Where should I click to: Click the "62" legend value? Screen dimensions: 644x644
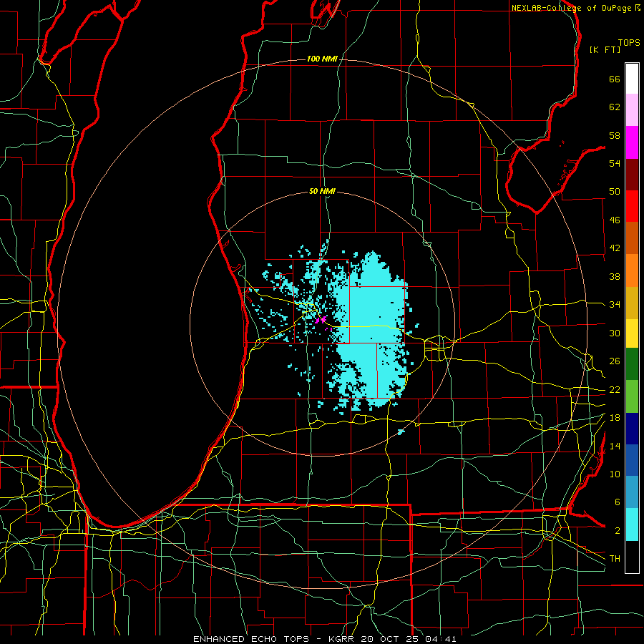click(615, 107)
